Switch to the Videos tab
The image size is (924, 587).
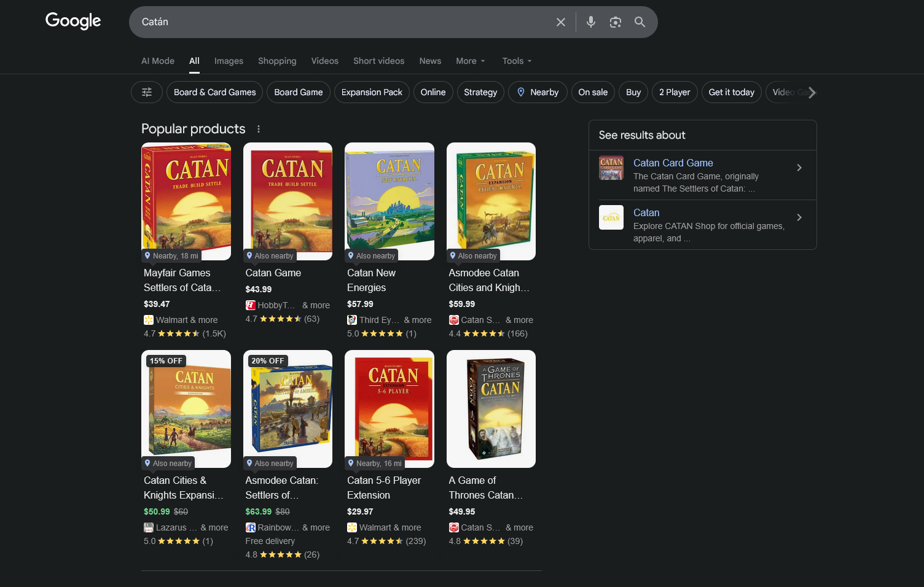point(325,61)
